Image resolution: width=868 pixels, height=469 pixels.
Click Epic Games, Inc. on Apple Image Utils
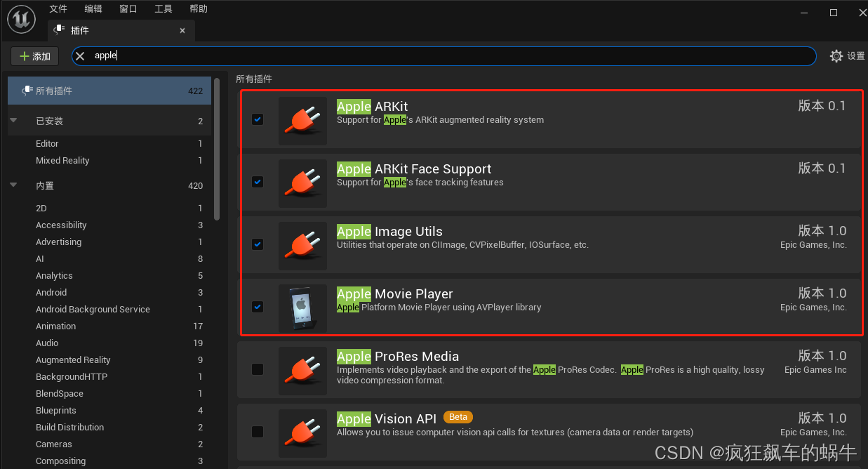pyautogui.click(x=813, y=245)
